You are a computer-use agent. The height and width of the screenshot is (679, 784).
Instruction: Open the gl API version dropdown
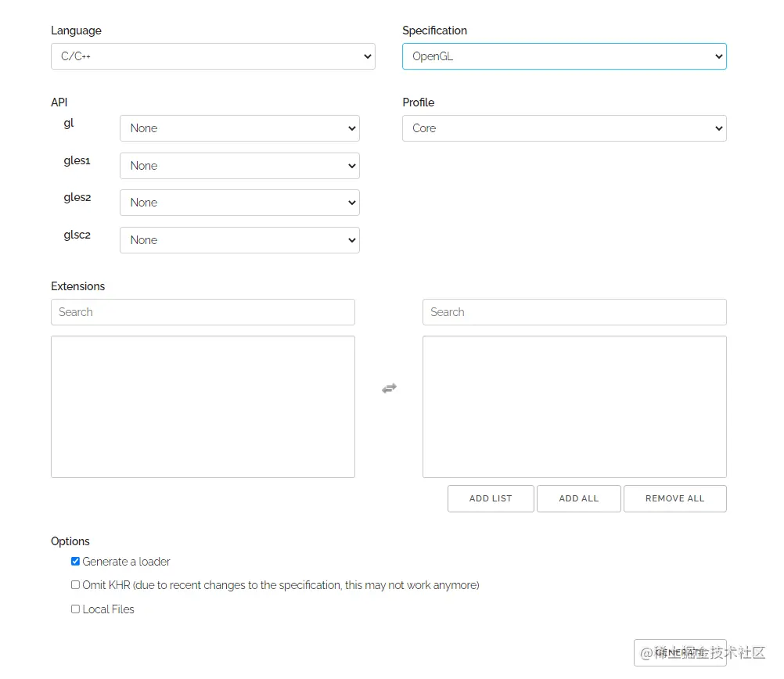pos(239,128)
